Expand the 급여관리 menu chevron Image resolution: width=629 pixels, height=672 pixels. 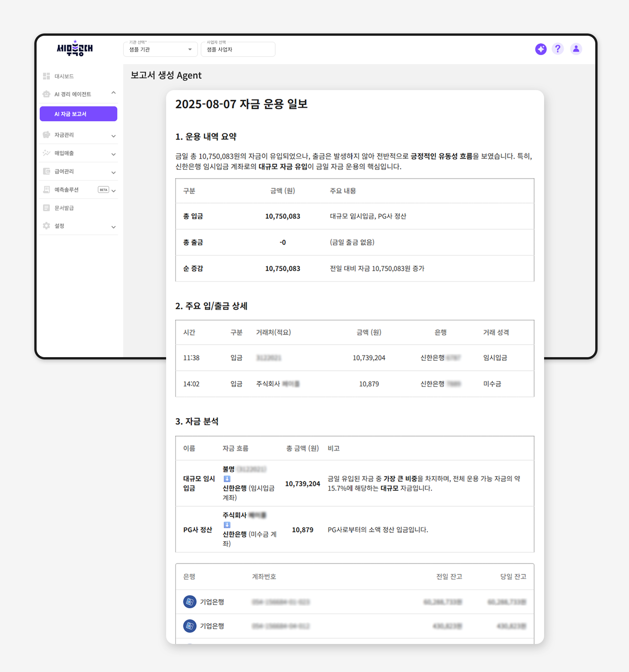tap(114, 172)
